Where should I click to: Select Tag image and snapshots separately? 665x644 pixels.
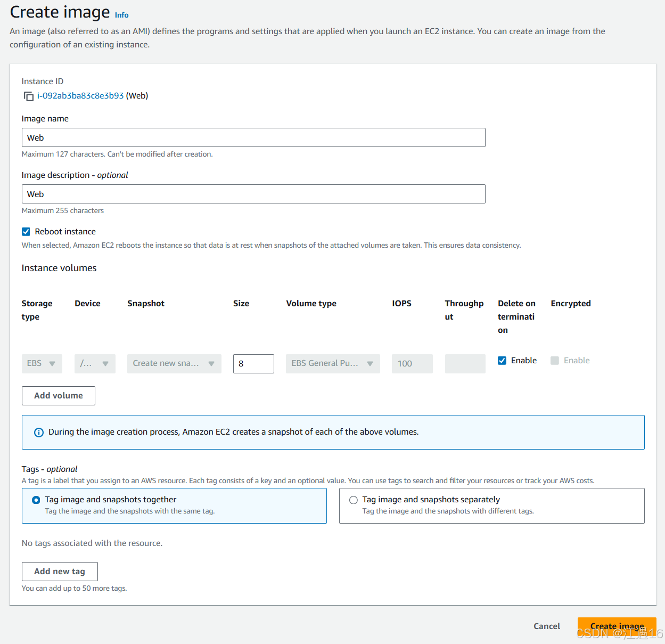point(353,500)
